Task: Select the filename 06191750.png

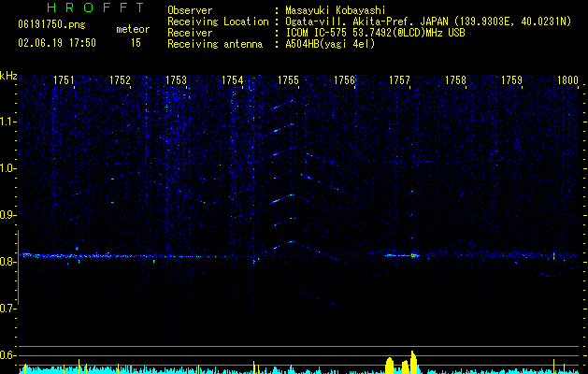Action: point(51,25)
